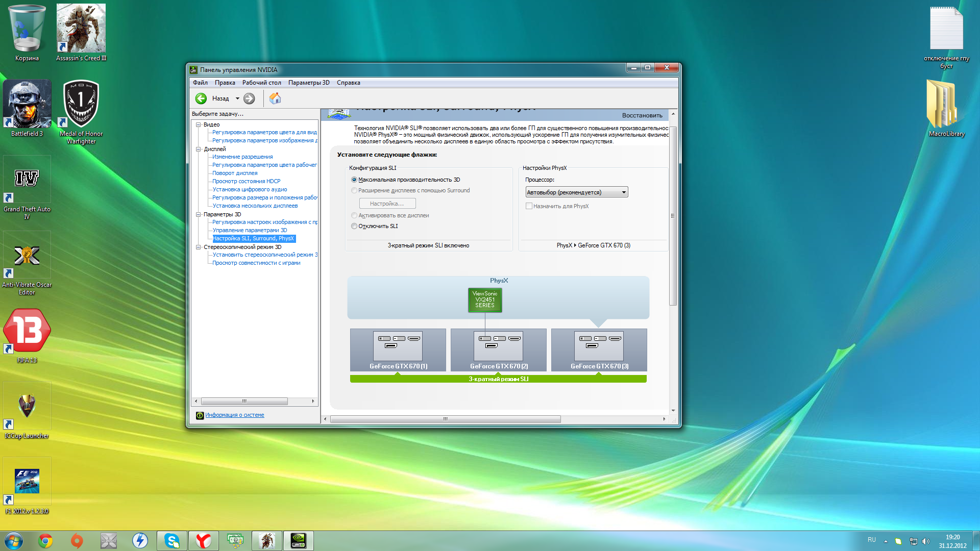
Task: Open ICCup Launcher desktop shortcut
Action: 27,411
